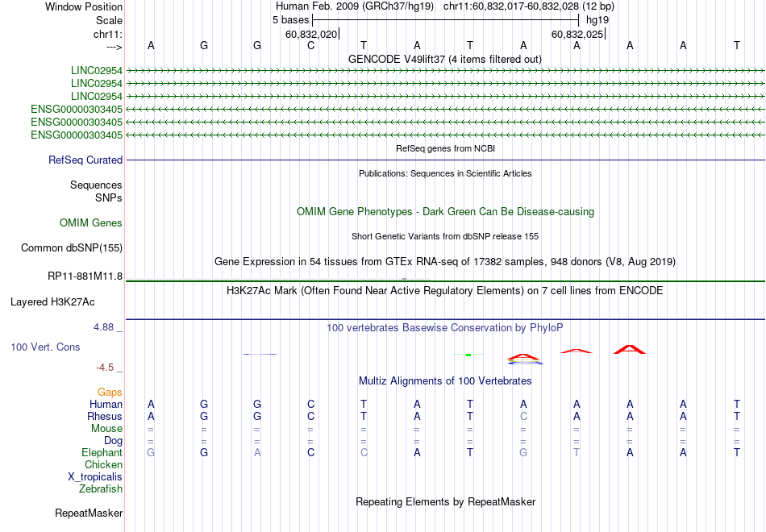Click the OMIM Genes track label
This screenshot has height=532, width=766.
pyautogui.click(x=91, y=222)
